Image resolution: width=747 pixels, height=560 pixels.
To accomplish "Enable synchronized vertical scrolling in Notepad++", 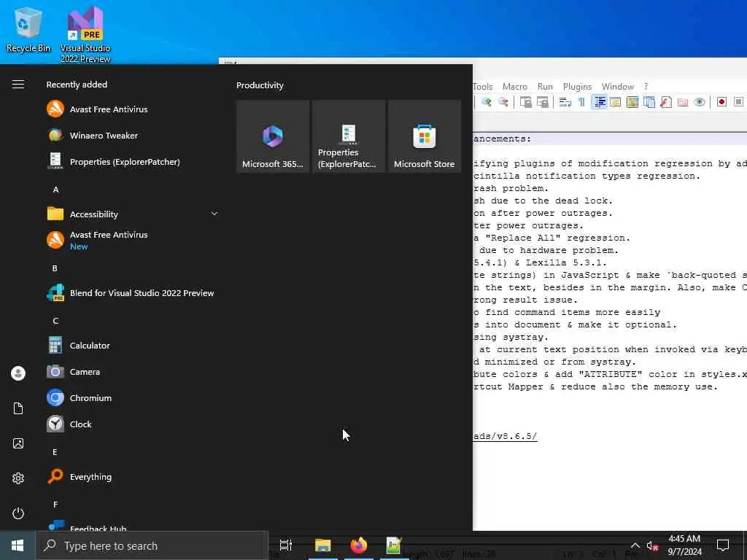I will click(x=525, y=102).
